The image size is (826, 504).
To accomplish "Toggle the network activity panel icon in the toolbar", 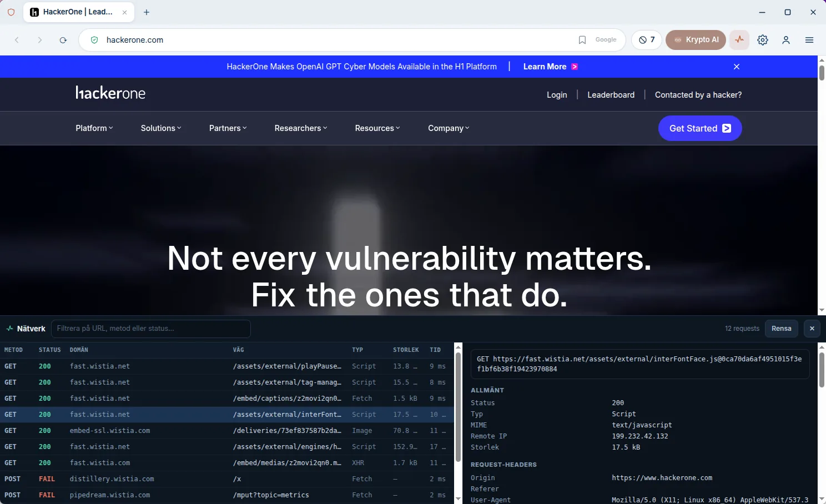I will click(739, 40).
